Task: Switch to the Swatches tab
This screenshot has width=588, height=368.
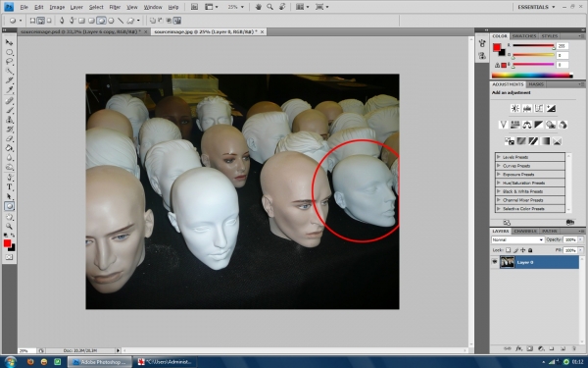Action: [523, 36]
